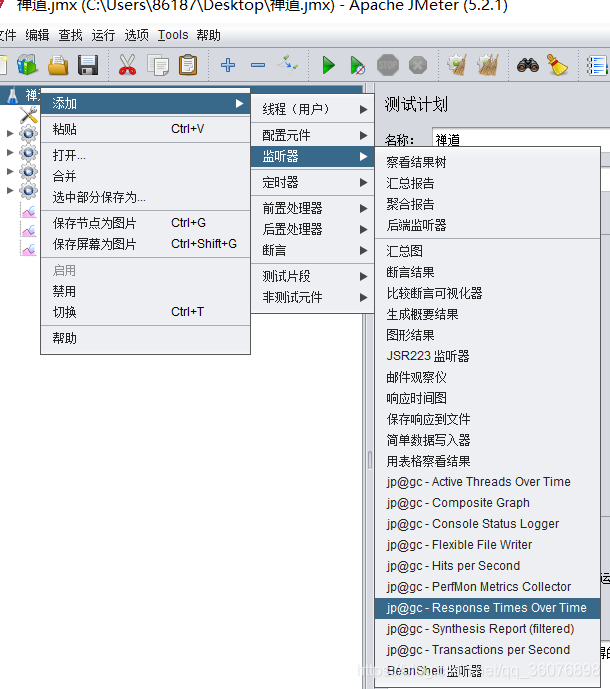Choose 帮助 in the context menu
This screenshot has height=689, width=610.
(x=145, y=338)
